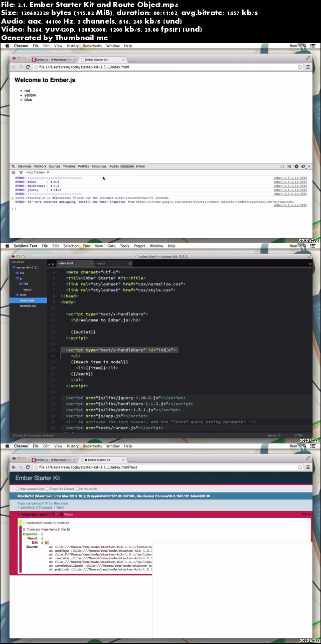The height and width of the screenshot is (644, 321).
Task: Toggle Hide passed tests checkbox
Action: tap(18, 489)
